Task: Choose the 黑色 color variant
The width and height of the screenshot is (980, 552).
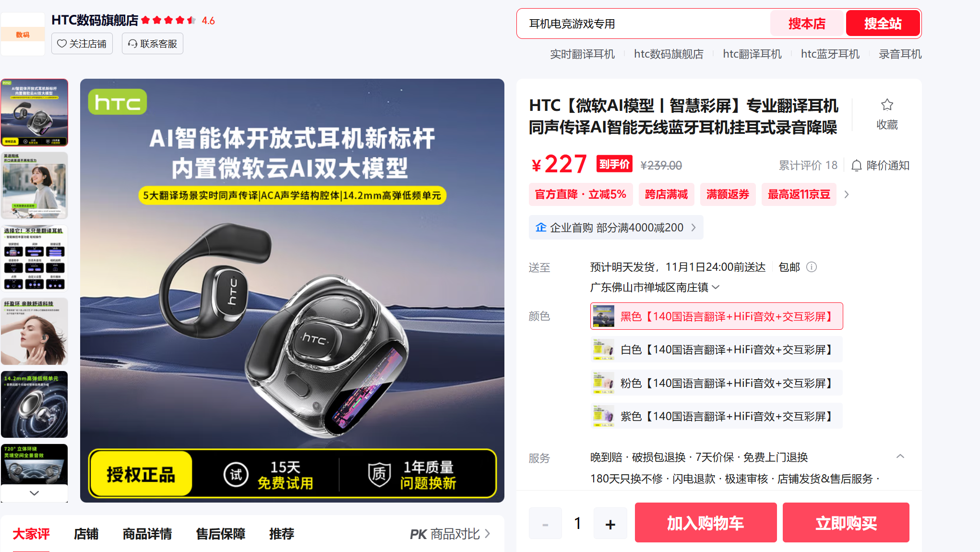Action: [x=717, y=316]
